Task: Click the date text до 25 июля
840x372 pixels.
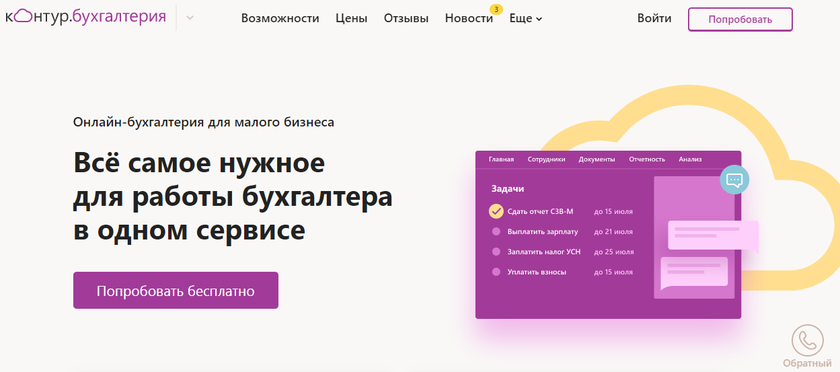Action: tap(613, 251)
